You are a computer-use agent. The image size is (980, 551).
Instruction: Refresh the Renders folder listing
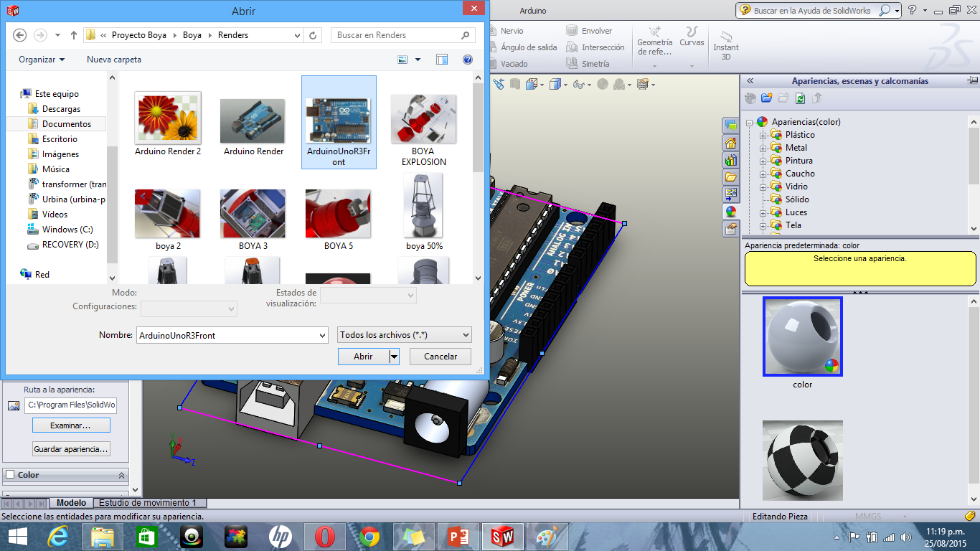tap(314, 35)
